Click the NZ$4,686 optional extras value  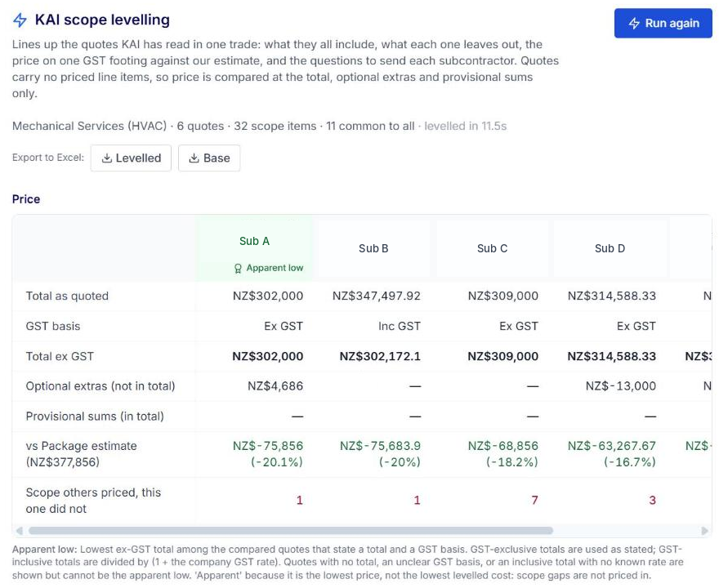[x=275, y=386]
